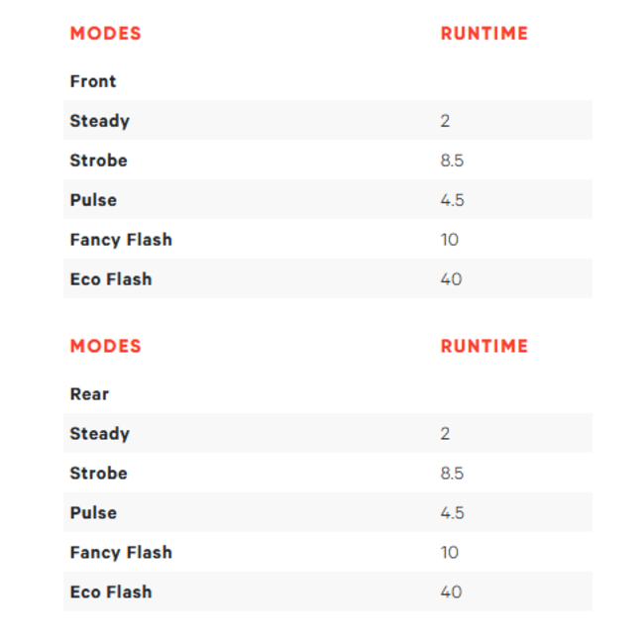The image size is (644, 644).
Task: Select Strobe mode in the Rear table
Action: [98, 474]
